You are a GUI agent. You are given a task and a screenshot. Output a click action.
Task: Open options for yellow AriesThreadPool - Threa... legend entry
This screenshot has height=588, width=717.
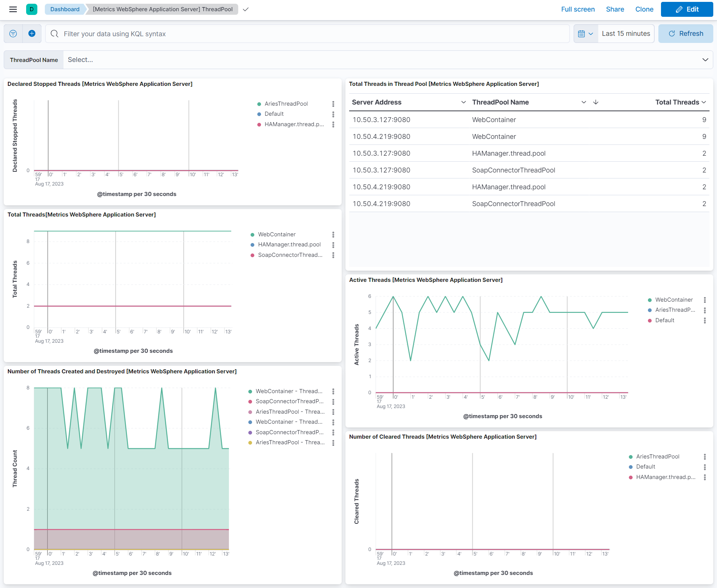click(x=333, y=442)
